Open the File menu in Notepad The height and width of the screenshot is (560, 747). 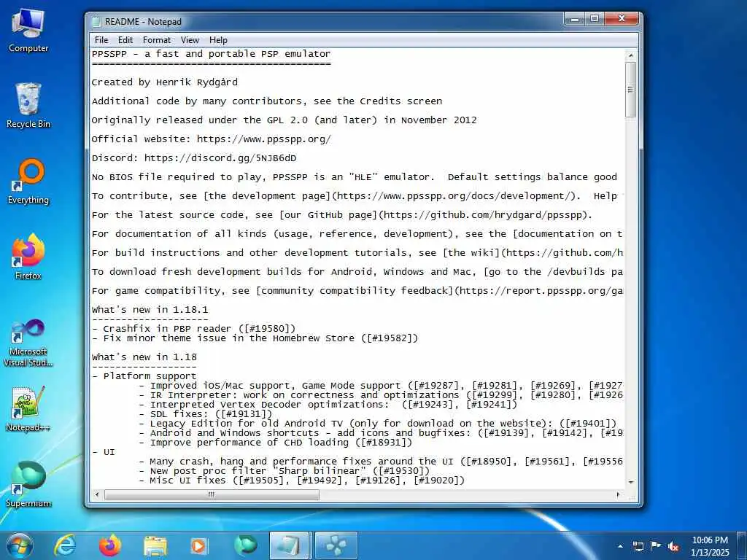click(x=101, y=40)
